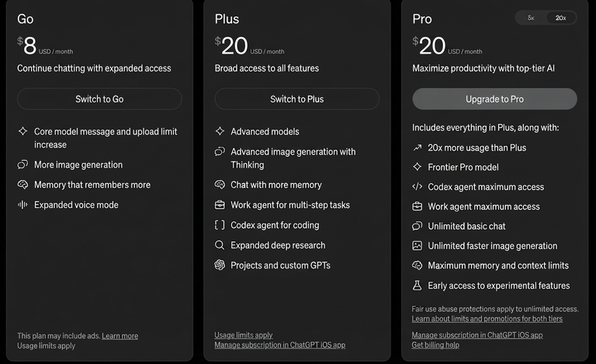The height and width of the screenshot is (364, 596).
Task: Click the 'Expanded voice mode' feature text
Action: coord(76,205)
